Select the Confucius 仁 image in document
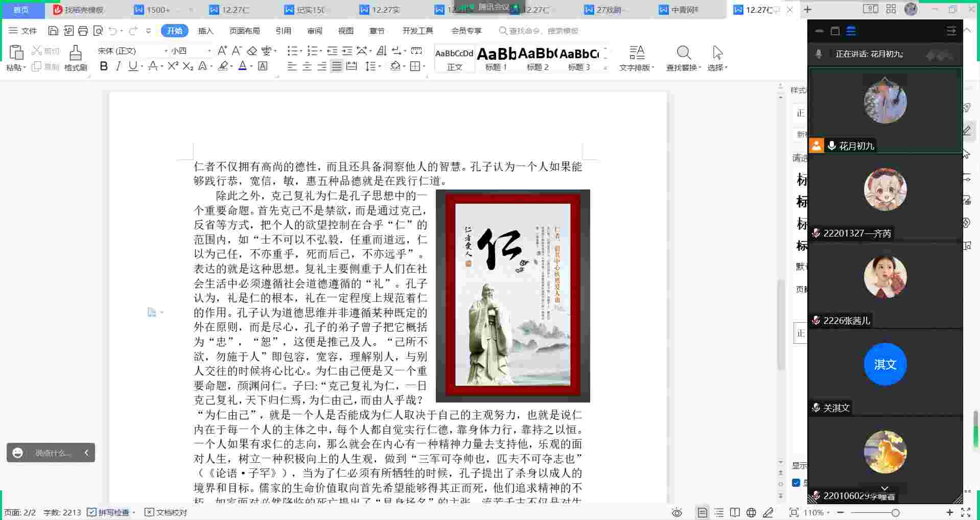 pos(512,296)
